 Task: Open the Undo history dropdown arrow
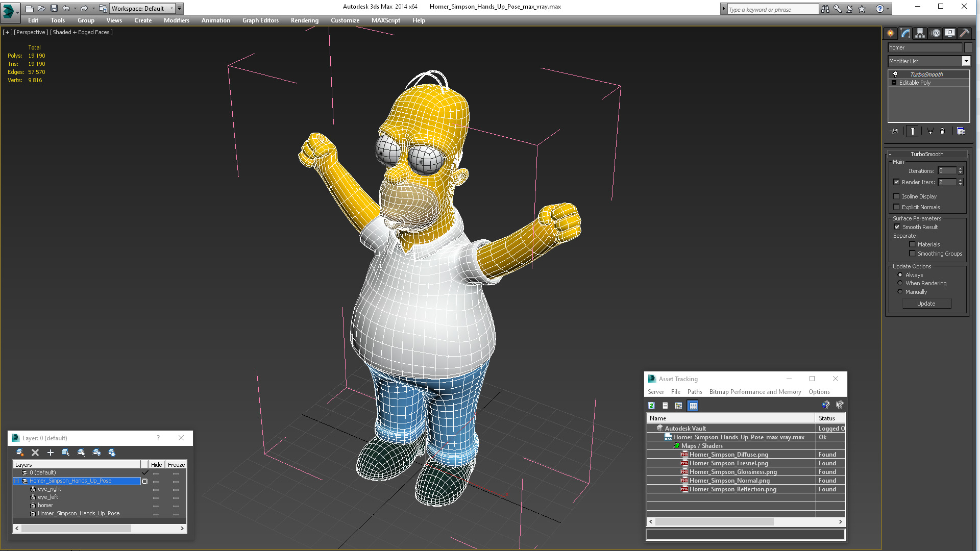pos(75,8)
